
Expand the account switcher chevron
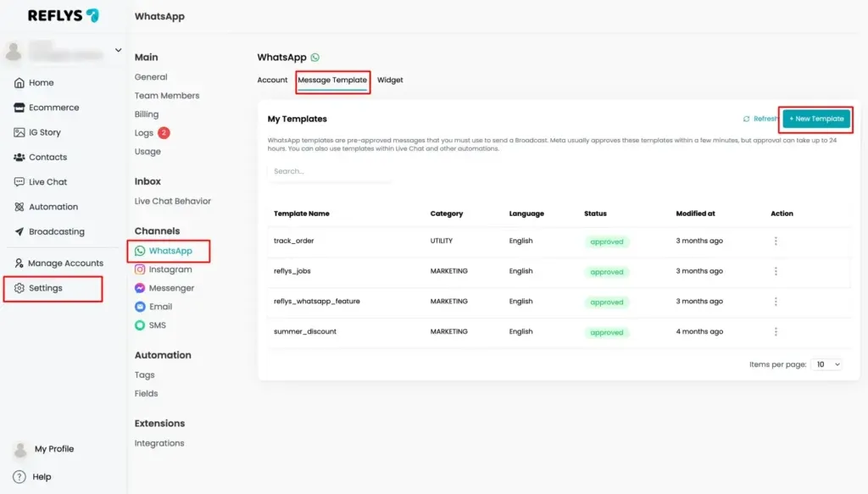point(118,50)
